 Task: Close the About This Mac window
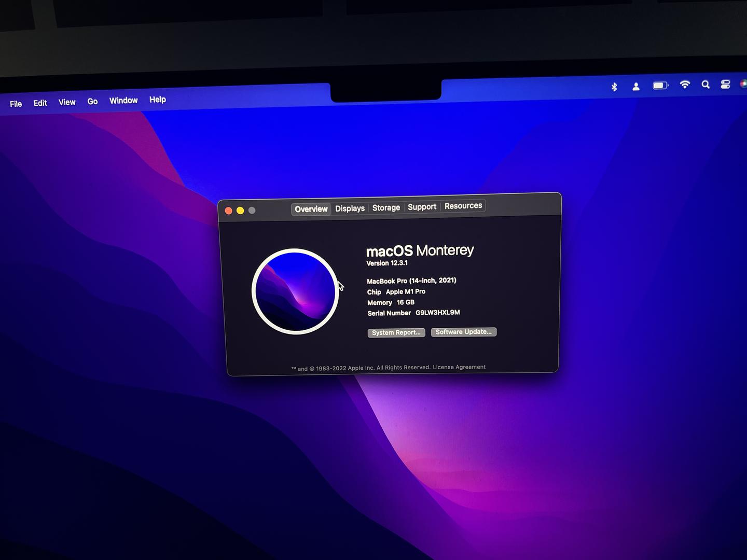point(228,211)
